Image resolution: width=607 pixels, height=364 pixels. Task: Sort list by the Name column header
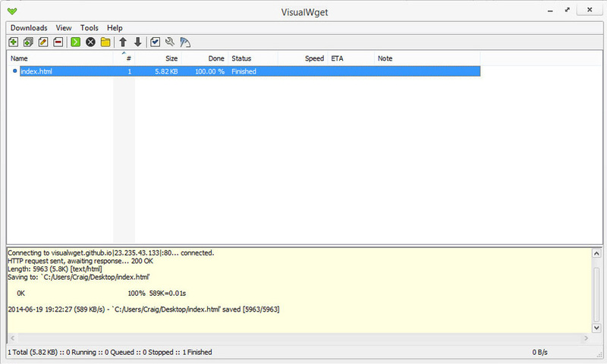pos(60,58)
